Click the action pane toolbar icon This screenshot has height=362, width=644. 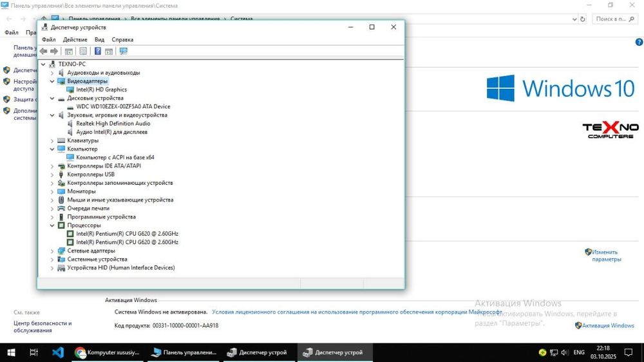coord(109,51)
